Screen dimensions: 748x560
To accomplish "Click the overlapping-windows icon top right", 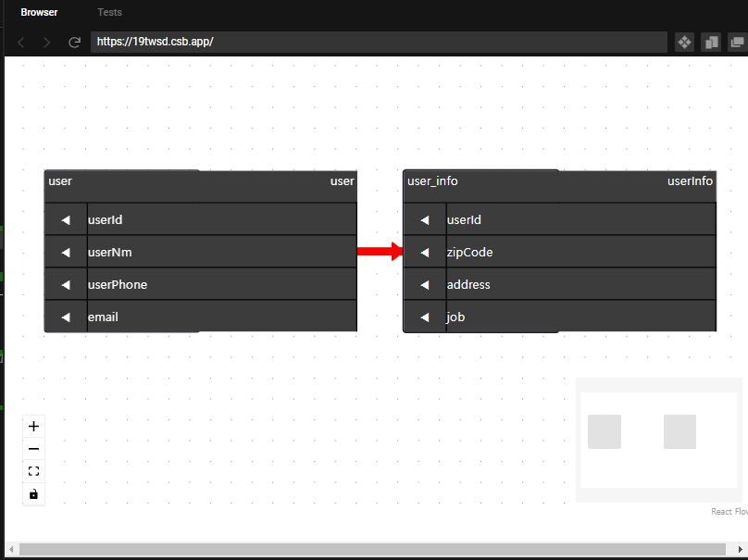I will pos(737,42).
